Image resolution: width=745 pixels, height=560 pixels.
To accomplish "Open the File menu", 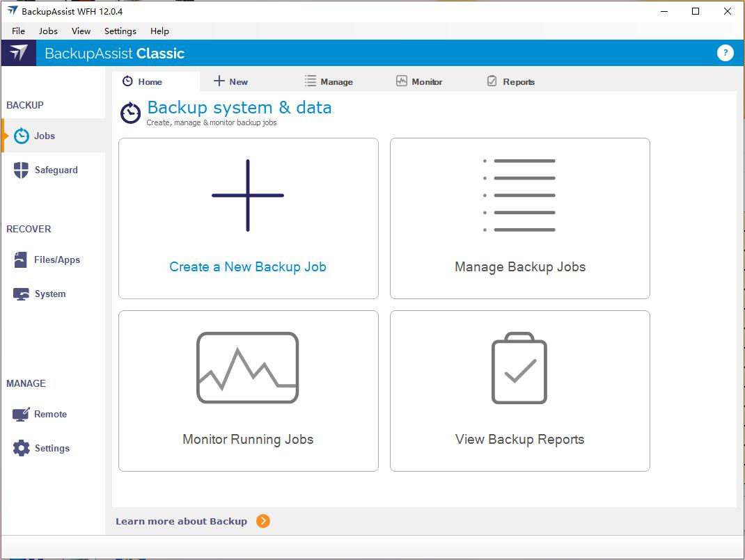I will 19,31.
